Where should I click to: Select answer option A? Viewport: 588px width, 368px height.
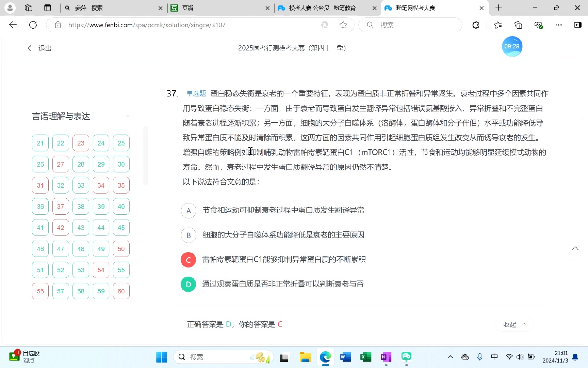click(189, 211)
